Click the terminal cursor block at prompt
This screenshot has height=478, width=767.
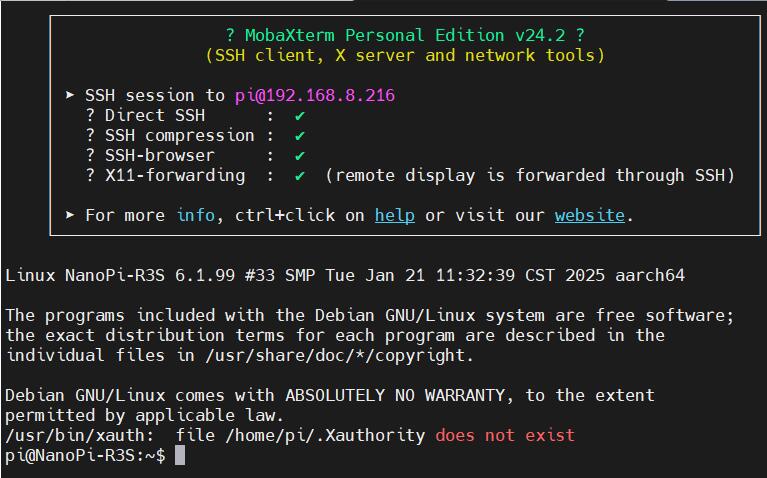180,455
